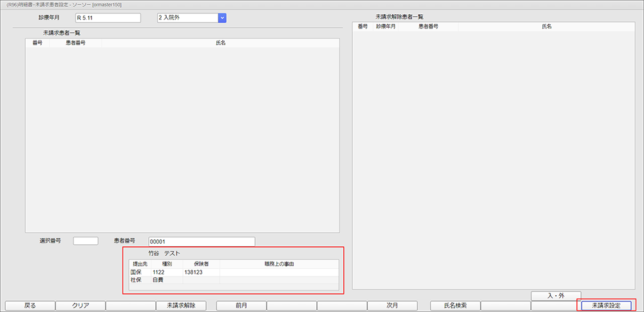Image resolution: width=644 pixels, height=312 pixels.
Task: Open 氏名検索 name search
Action: pos(455,306)
